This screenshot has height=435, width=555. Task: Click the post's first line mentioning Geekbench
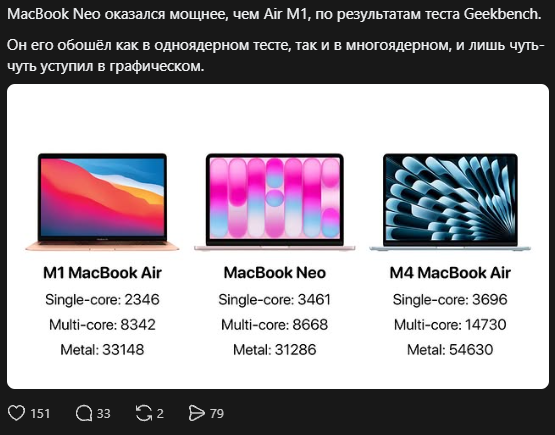coord(274,14)
